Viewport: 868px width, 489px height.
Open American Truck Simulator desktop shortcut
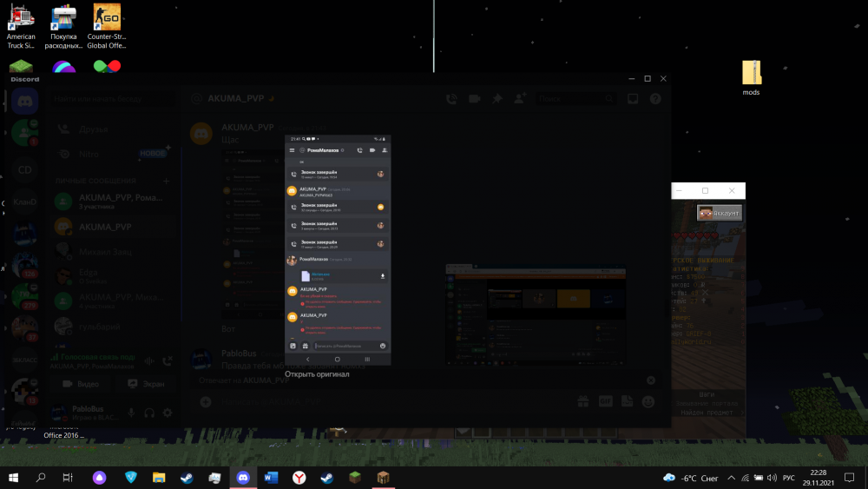pyautogui.click(x=21, y=26)
